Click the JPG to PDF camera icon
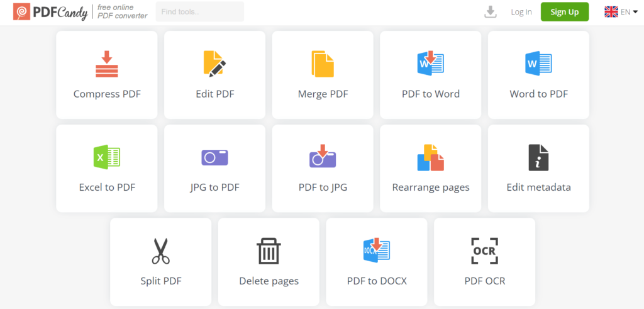This screenshot has height=309, width=644. click(x=214, y=157)
